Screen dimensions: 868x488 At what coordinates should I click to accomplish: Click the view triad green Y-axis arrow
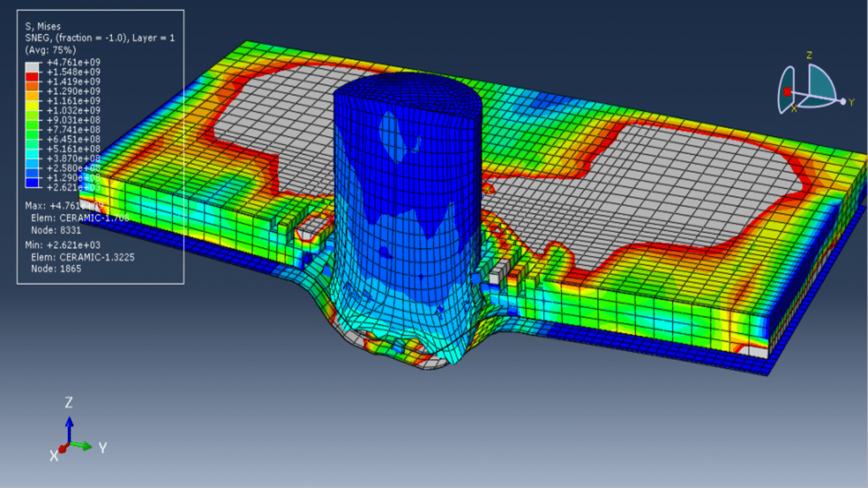point(82,446)
